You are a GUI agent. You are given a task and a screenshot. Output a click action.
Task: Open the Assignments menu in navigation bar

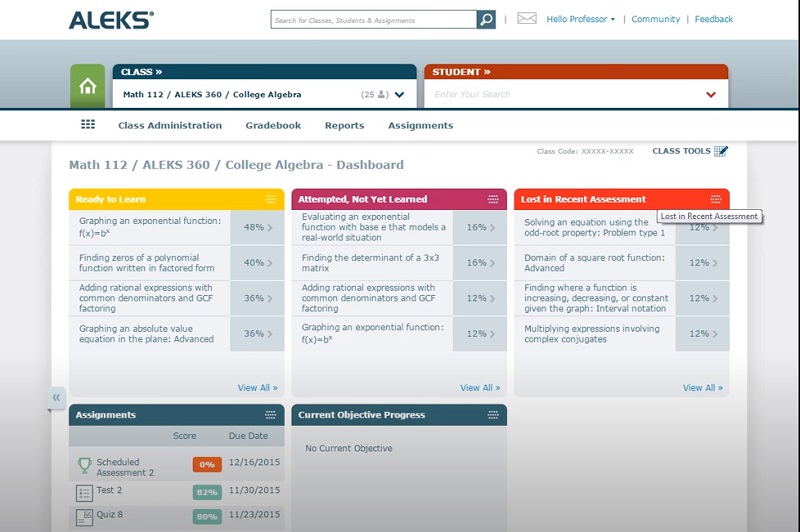point(420,125)
